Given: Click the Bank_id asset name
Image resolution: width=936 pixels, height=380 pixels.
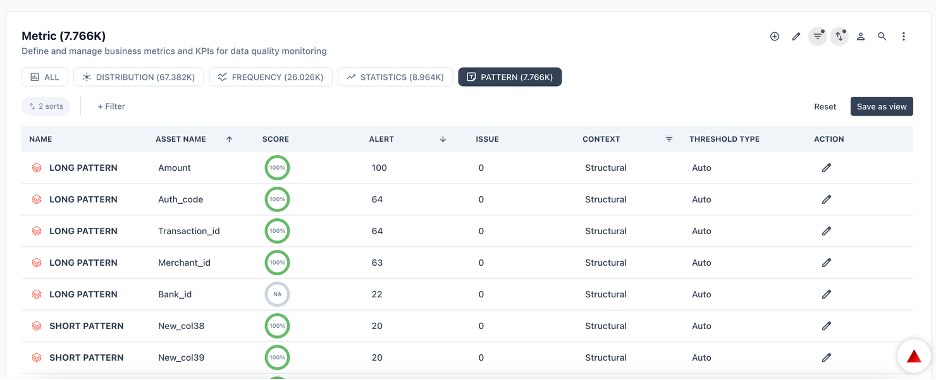Looking at the screenshot, I should coord(174,294).
